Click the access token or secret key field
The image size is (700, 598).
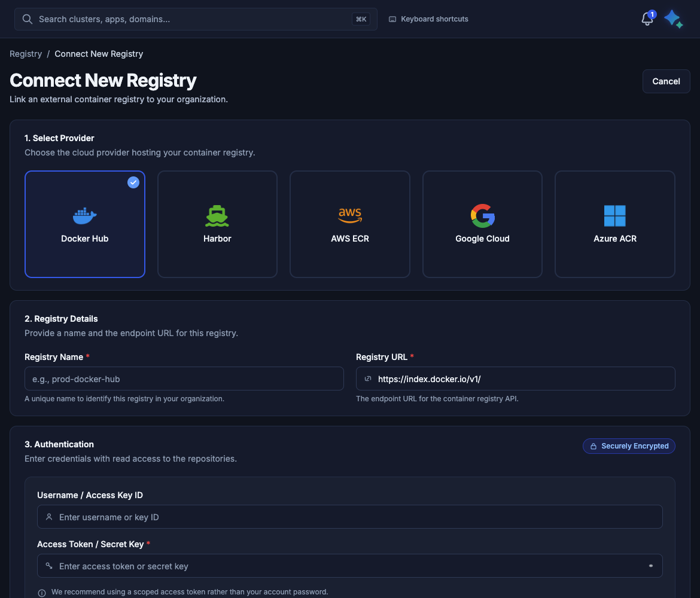(x=350, y=566)
